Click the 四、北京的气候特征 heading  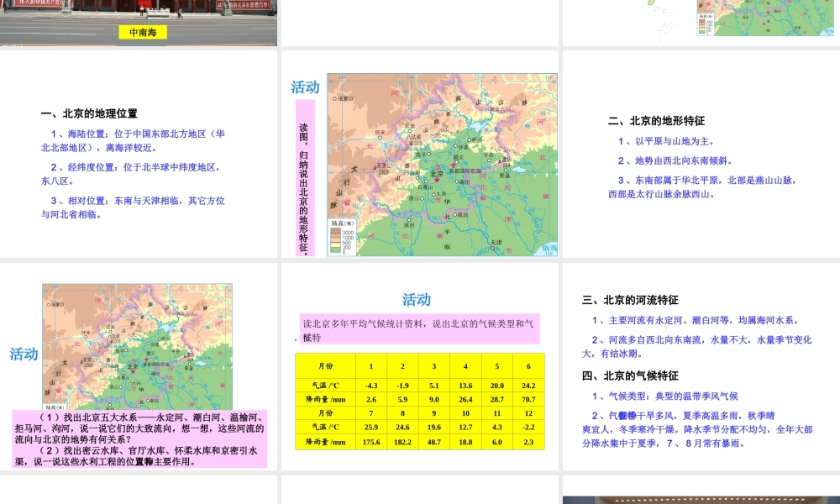coord(630,375)
